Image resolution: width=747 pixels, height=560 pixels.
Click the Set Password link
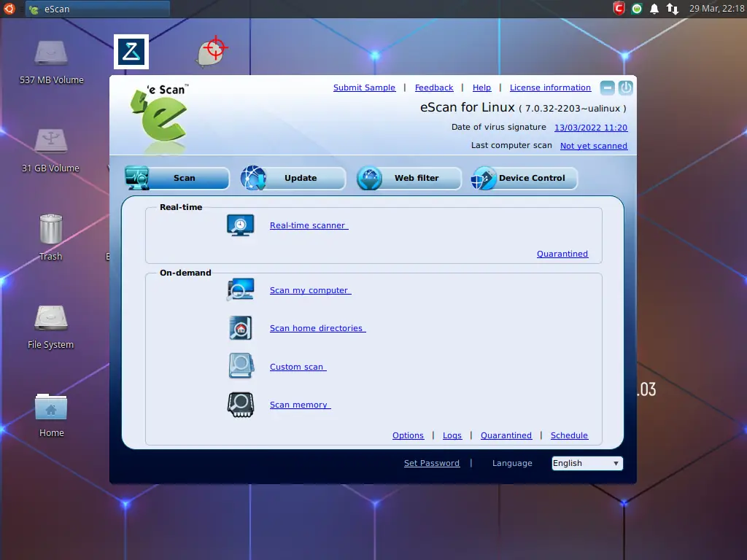431,463
